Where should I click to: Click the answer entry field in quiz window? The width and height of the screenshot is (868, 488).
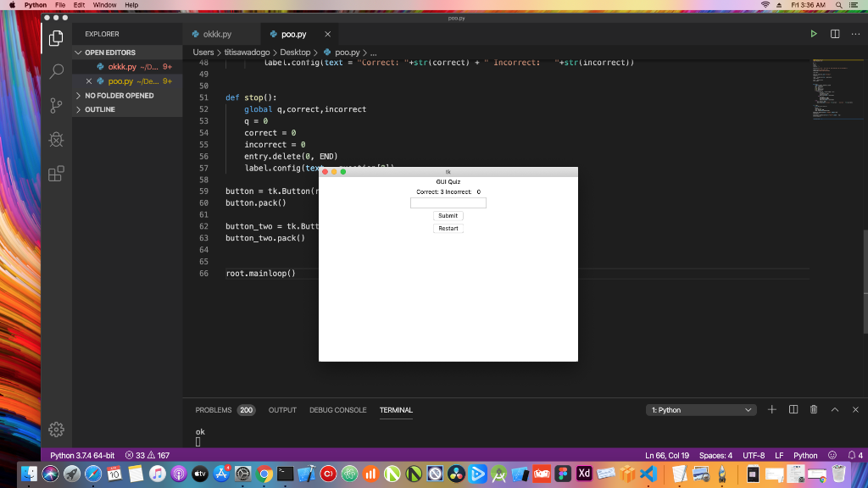tap(448, 203)
